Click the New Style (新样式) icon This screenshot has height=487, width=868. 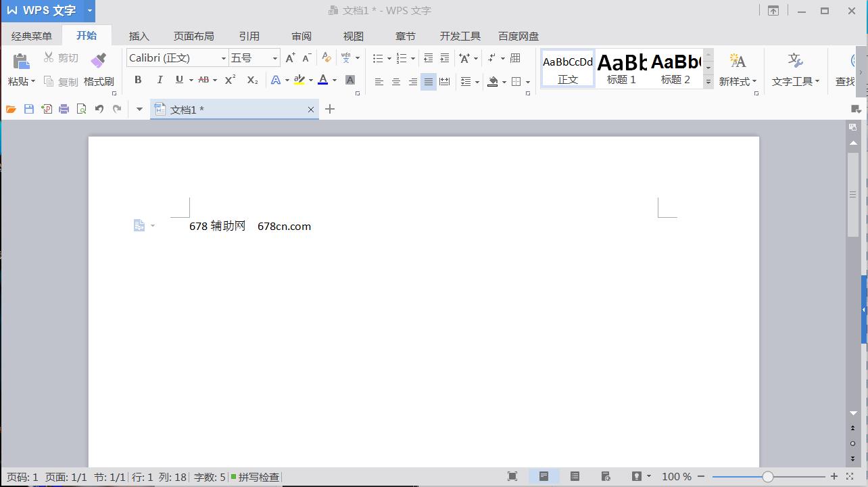(x=738, y=61)
